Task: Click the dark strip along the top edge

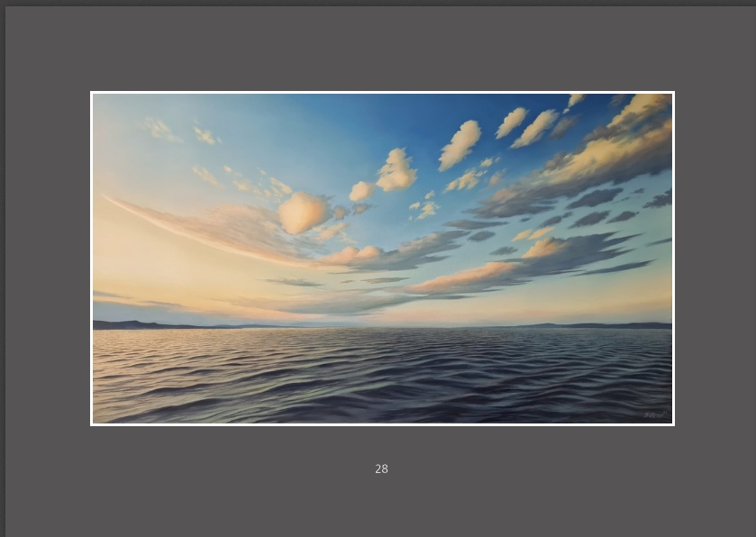Action: coord(378,3)
